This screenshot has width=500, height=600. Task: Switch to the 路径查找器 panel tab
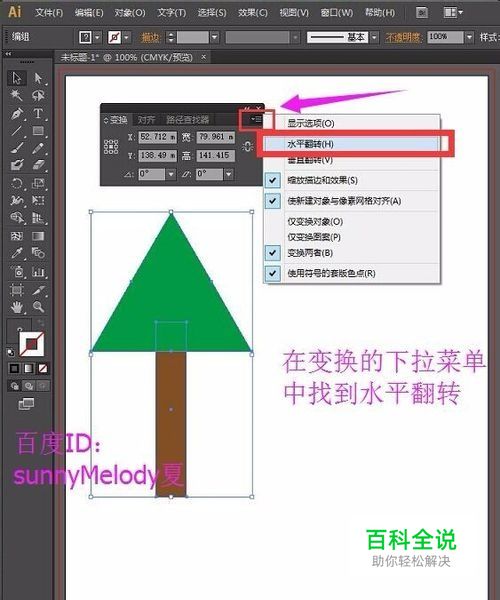187,120
